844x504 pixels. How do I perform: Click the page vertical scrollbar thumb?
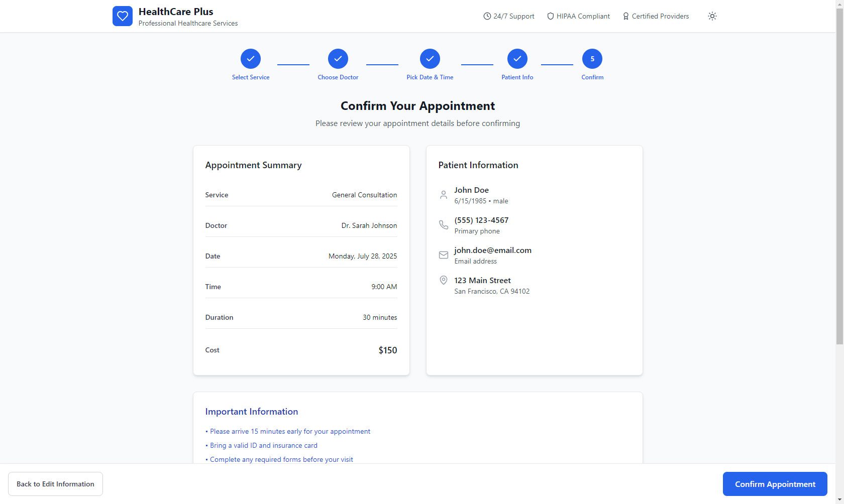(839, 177)
